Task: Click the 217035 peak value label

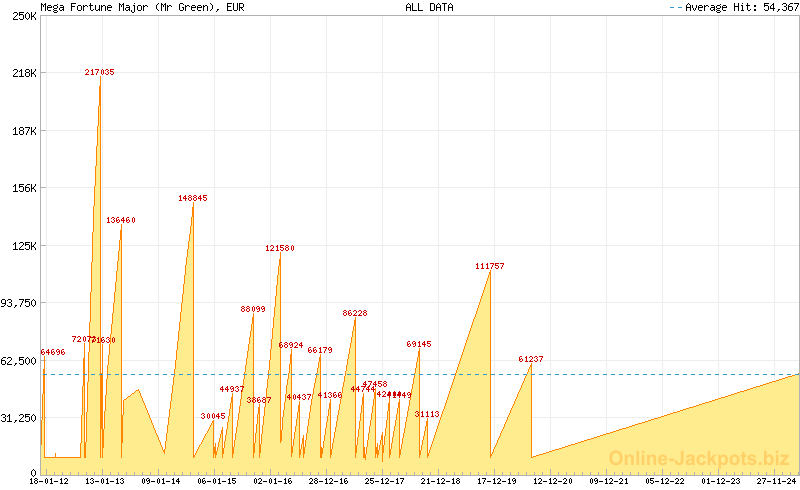Action: (99, 72)
